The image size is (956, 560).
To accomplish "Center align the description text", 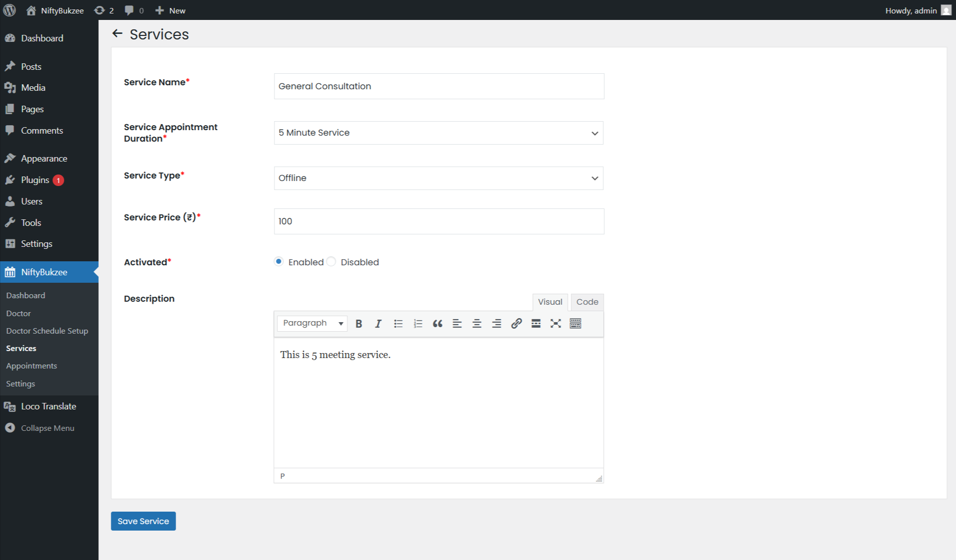I will (x=477, y=324).
